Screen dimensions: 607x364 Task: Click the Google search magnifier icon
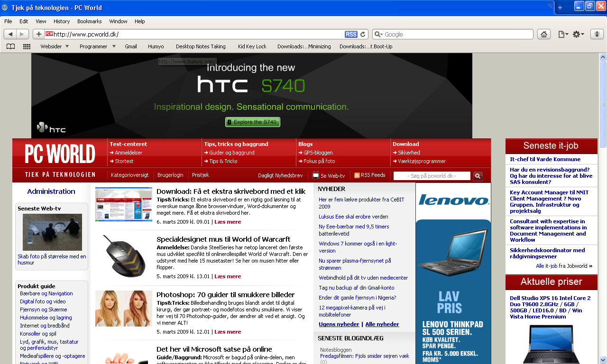pyautogui.click(x=378, y=34)
